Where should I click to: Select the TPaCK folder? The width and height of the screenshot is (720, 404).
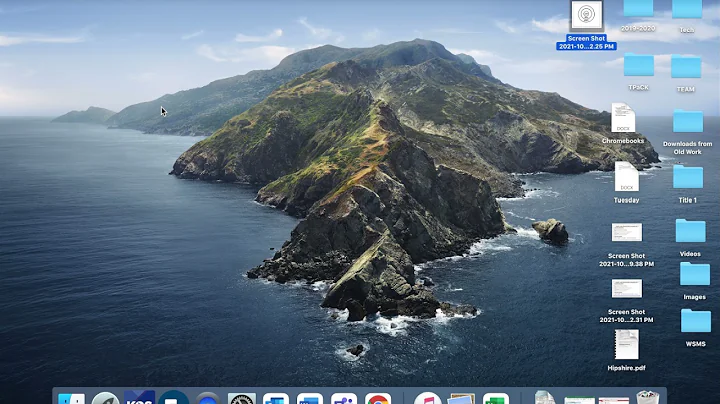point(639,72)
